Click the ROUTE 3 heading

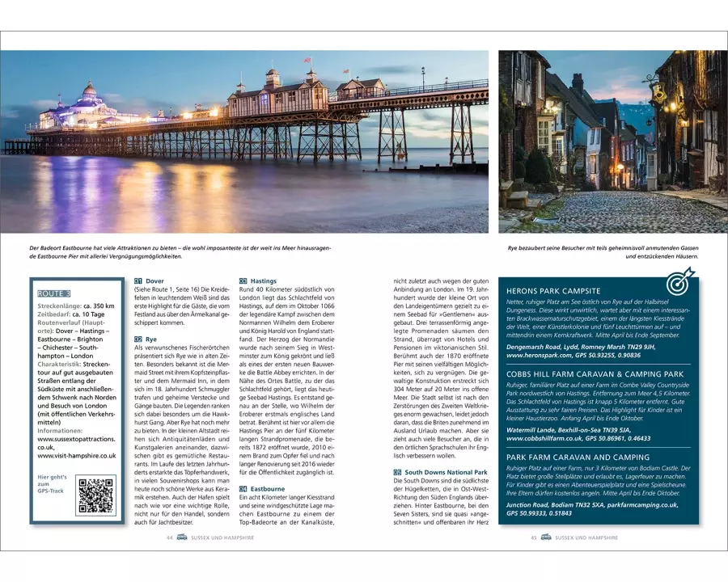[54, 293]
